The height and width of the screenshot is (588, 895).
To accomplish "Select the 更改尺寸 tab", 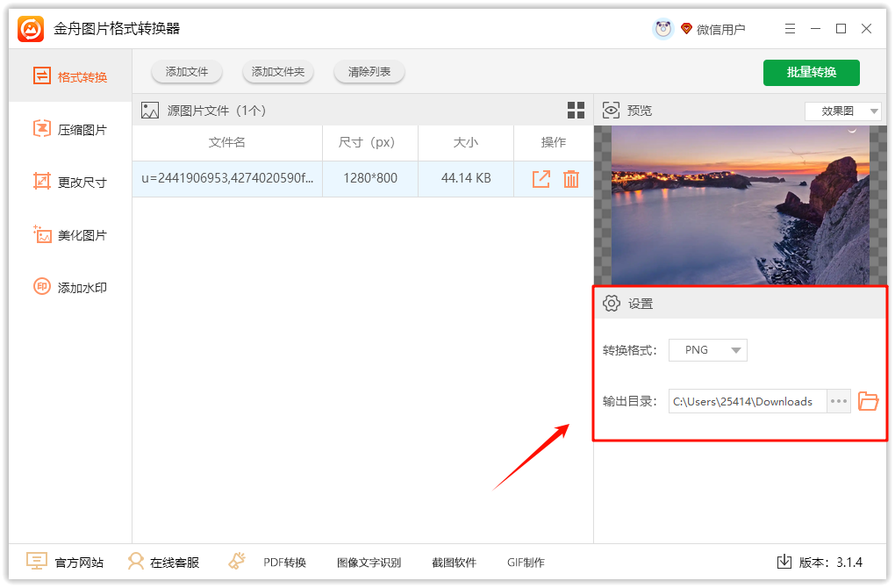I will (70, 183).
